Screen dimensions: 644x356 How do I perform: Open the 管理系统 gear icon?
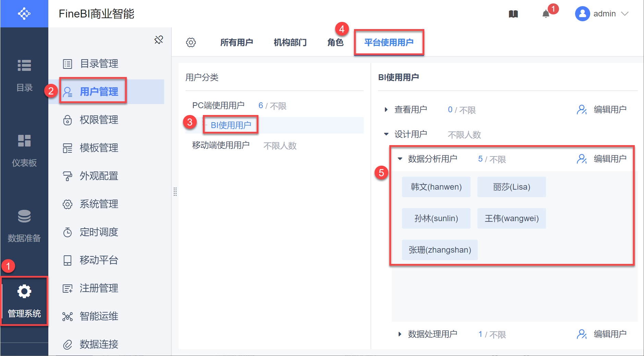24,291
